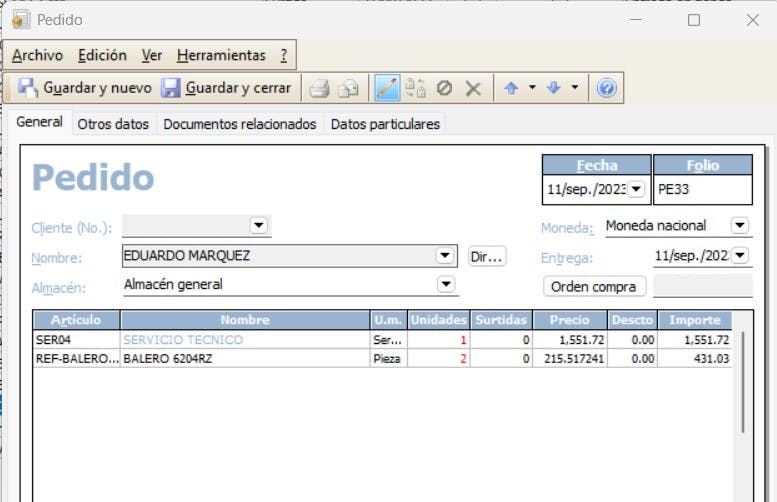Click the units cell of BALERO 6204RZ
This screenshot has width=777, height=502.
tap(439, 359)
